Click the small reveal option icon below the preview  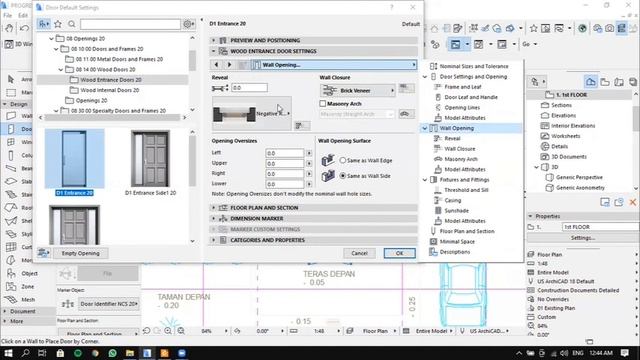[x=302, y=126]
